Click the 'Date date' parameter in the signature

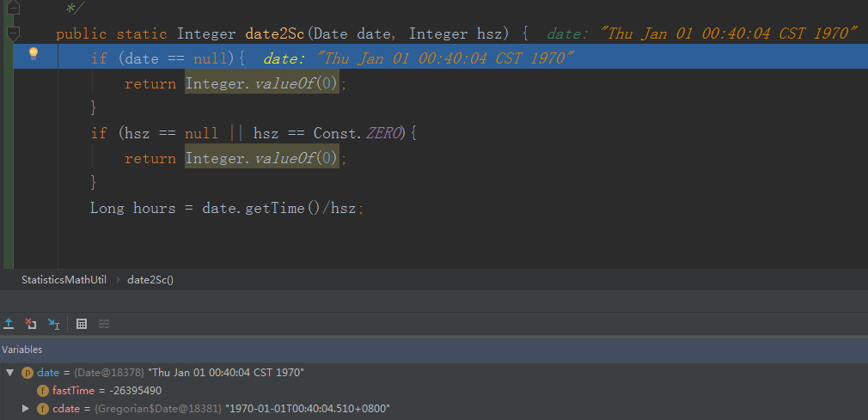click(352, 33)
